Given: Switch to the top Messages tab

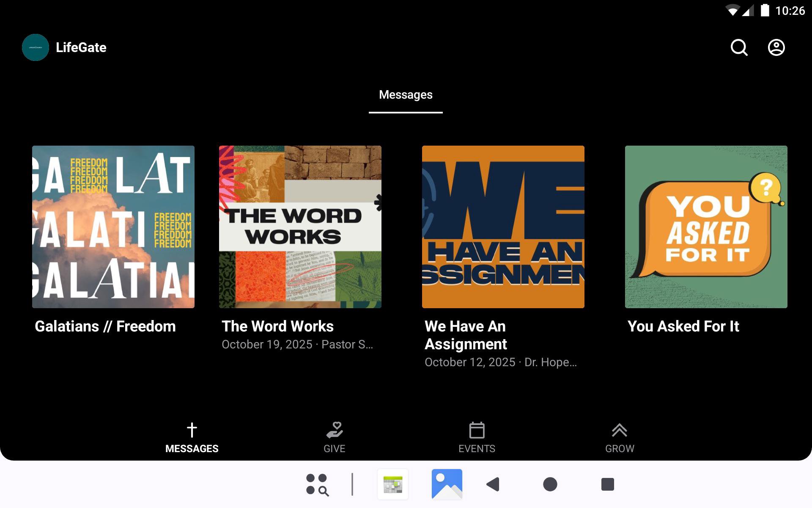Looking at the screenshot, I should point(406,95).
